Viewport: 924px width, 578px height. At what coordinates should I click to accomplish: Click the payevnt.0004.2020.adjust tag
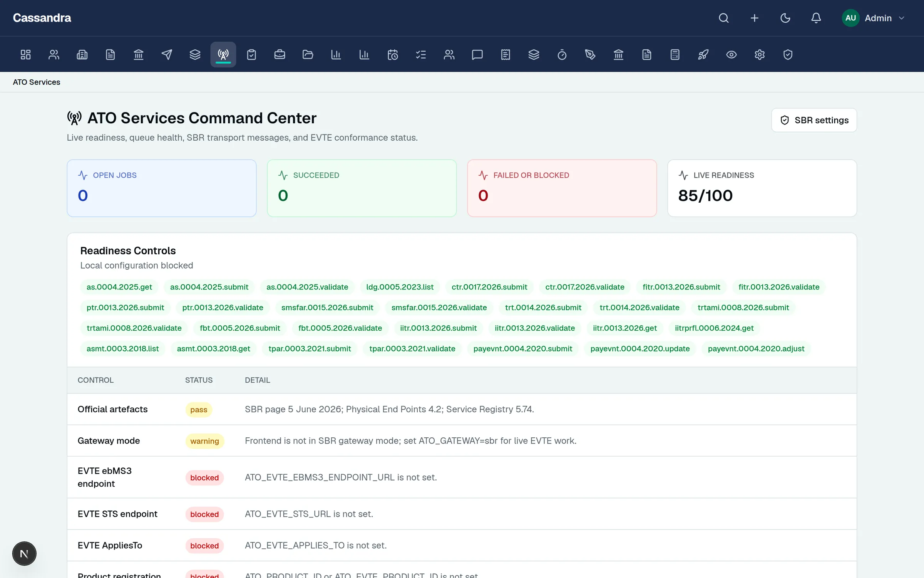point(756,348)
